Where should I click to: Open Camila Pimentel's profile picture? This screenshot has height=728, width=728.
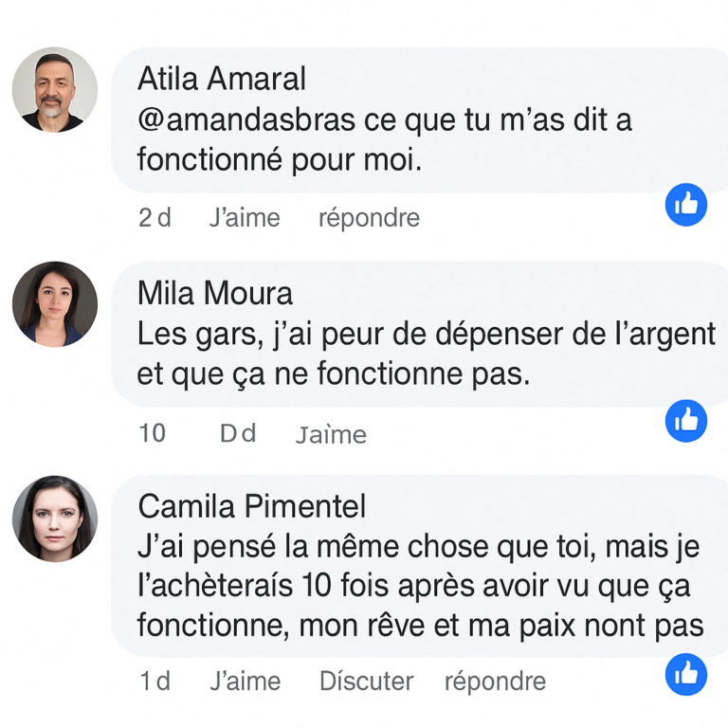coord(55,519)
